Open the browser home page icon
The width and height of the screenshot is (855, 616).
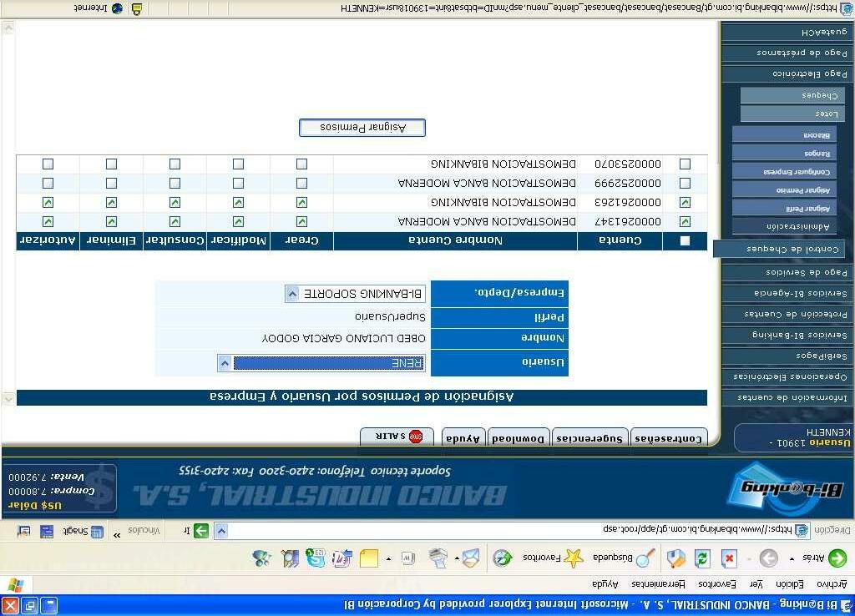pyautogui.click(x=675, y=558)
